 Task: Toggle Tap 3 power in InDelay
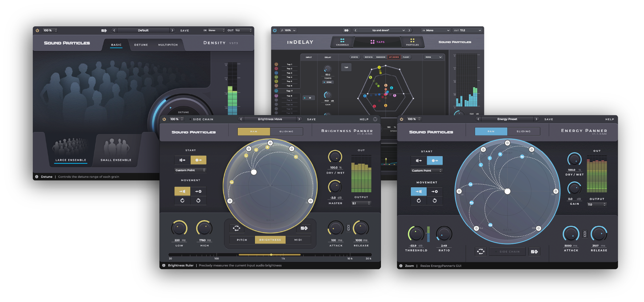[x=276, y=73]
